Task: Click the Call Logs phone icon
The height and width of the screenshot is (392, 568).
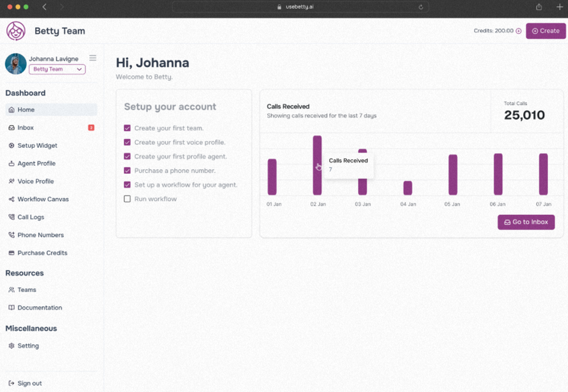Action: click(x=11, y=217)
